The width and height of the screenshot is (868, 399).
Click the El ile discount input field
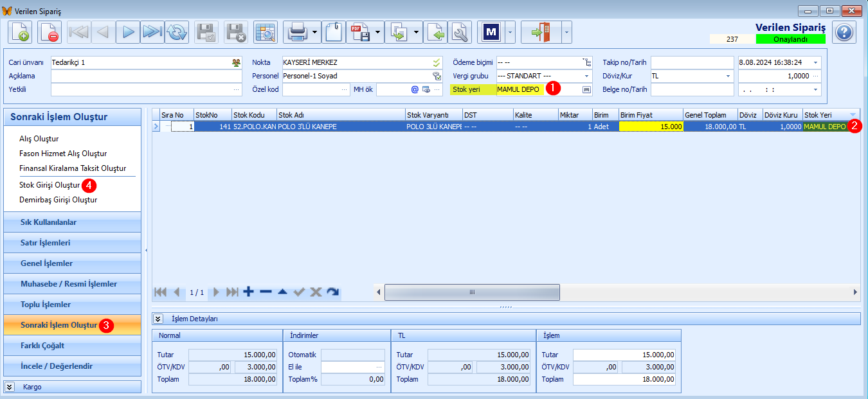click(352, 367)
